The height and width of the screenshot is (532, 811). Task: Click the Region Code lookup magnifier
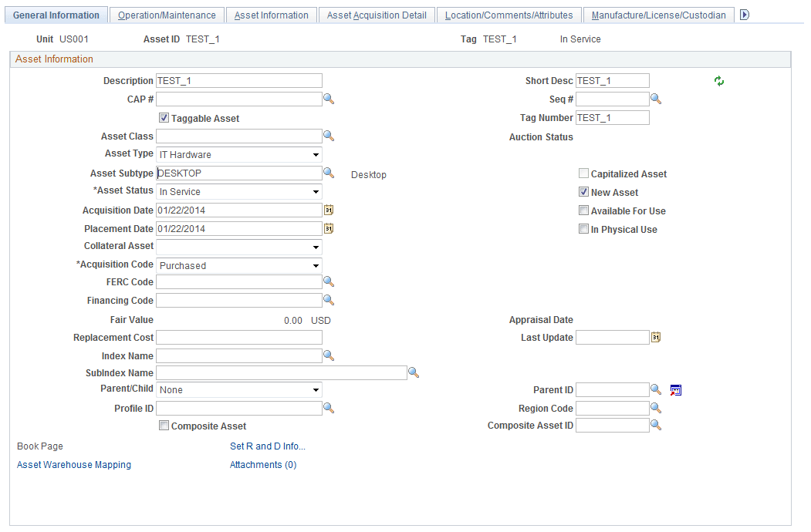[656, 408]
